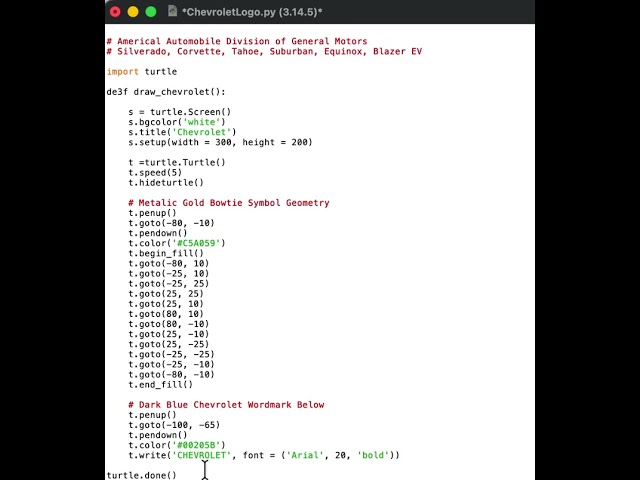Click the comment '# Americal Automobile Division of General Motors'
640x480 pixels.
237,41
